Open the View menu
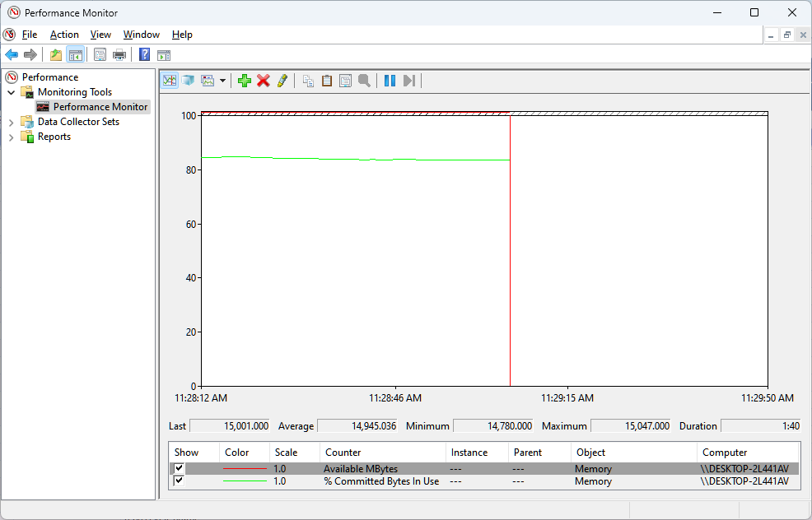This screenshot has width=812, height=520. [x=100, y=35]
